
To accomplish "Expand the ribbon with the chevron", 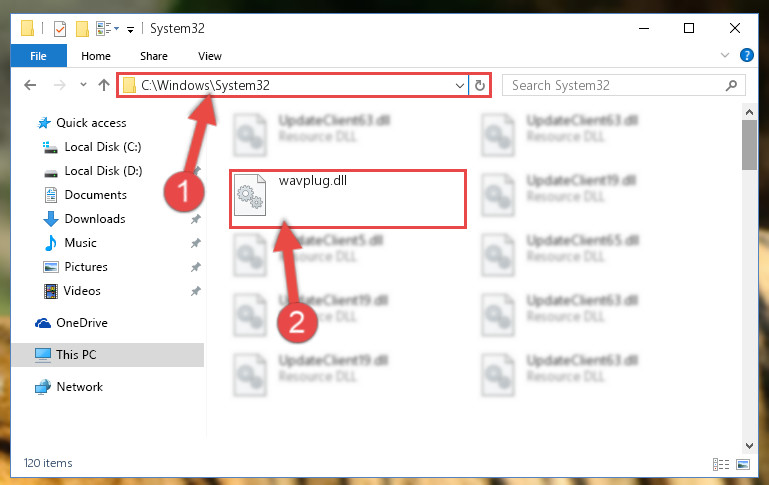I will coord(724,55).
